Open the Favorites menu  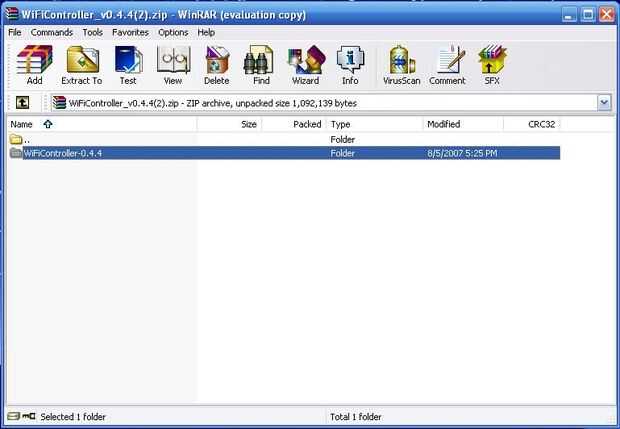point(130,32)
